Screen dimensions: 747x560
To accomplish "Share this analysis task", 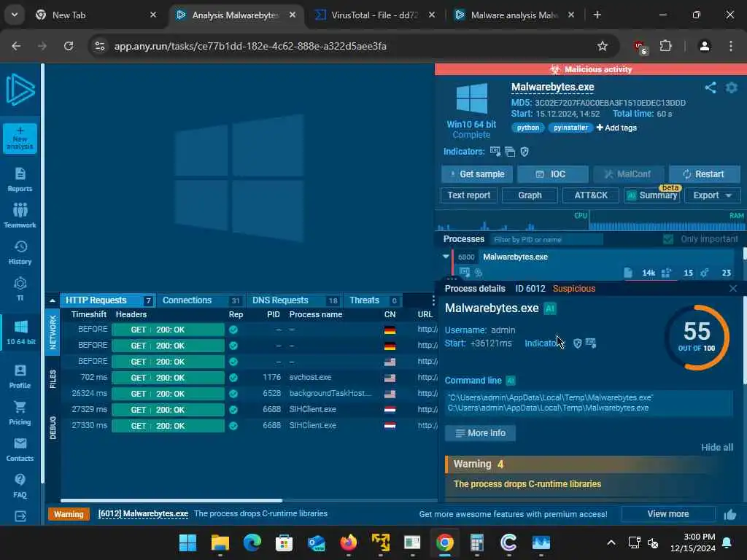I will (x=711, y=87).
